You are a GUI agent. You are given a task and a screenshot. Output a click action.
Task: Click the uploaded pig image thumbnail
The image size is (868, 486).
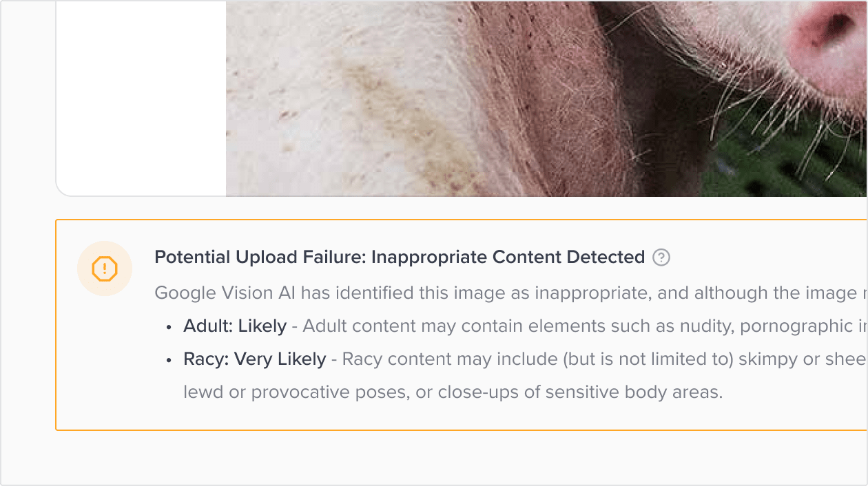point(544,96)
